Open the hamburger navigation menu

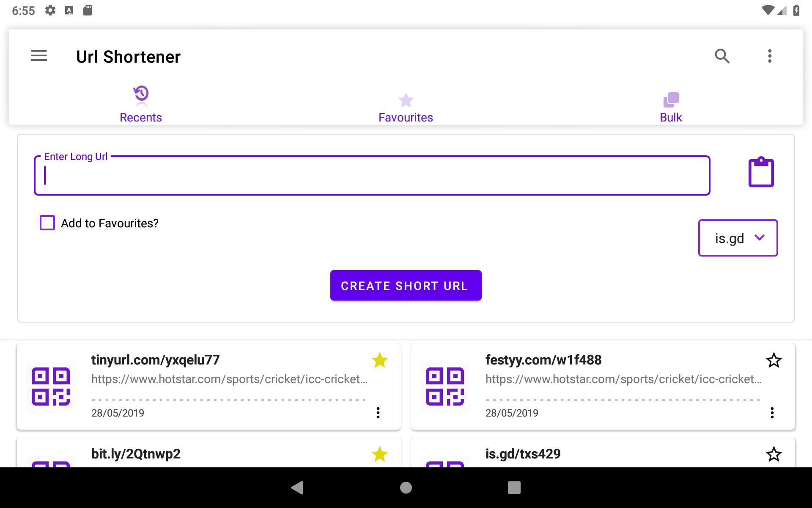(x=38, y=56)
